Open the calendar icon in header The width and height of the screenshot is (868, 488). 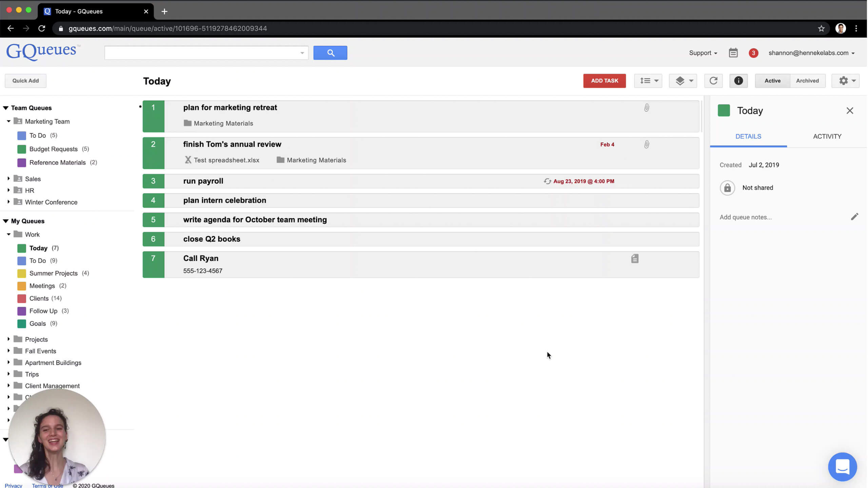click(733, 53)
